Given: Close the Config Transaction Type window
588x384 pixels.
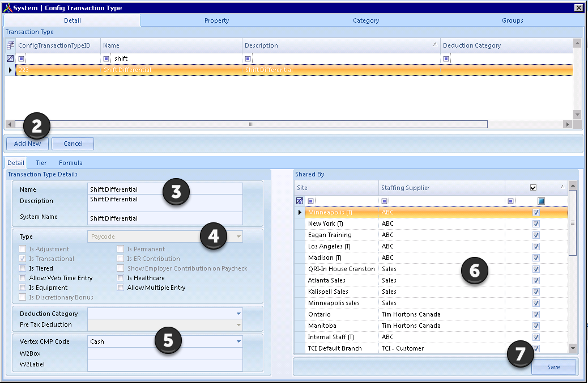Looking at the screenshot, I should [578, 7].
